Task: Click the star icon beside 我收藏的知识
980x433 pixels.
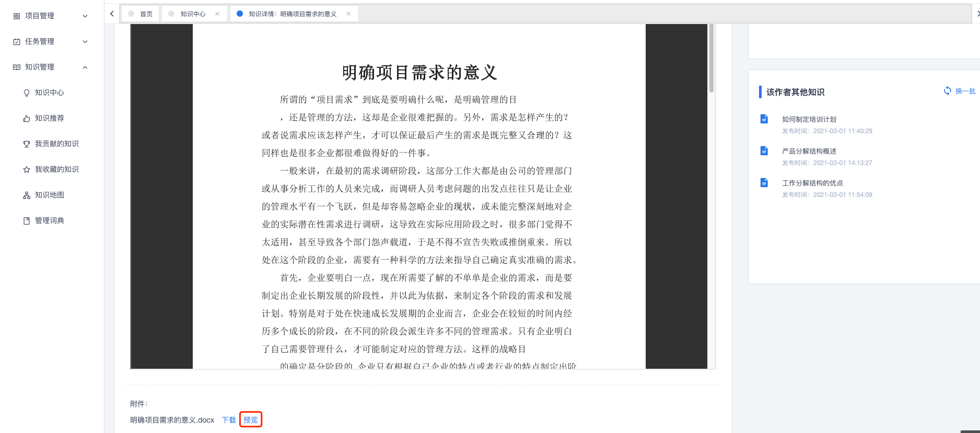Action: click(27, 170)
